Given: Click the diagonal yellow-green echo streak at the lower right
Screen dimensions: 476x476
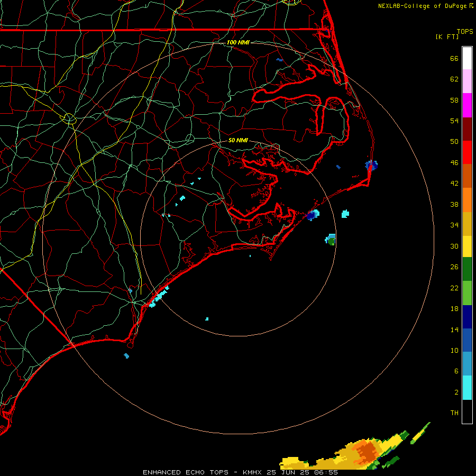Looking at the screenshot, I should [x=420, y=433].
